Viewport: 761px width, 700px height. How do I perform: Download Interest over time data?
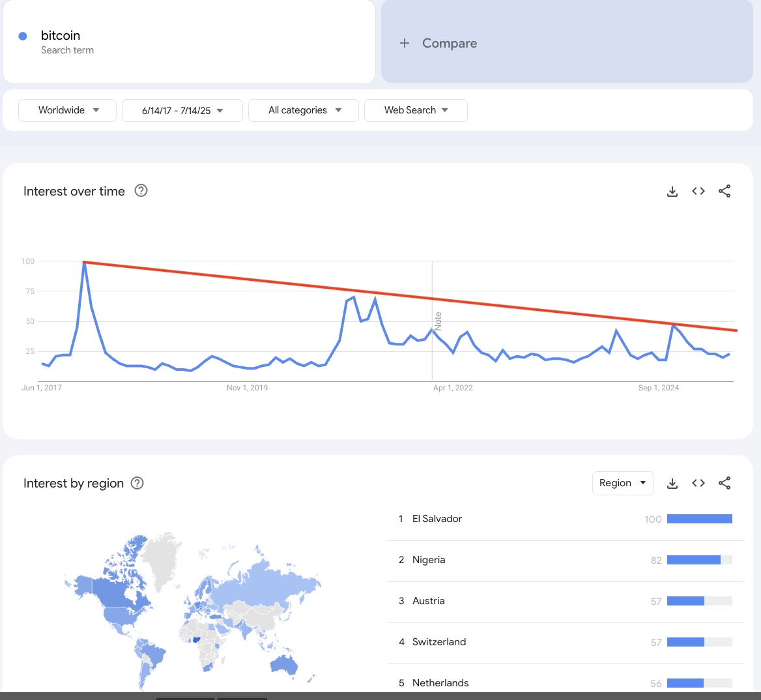tap(672, 191)
